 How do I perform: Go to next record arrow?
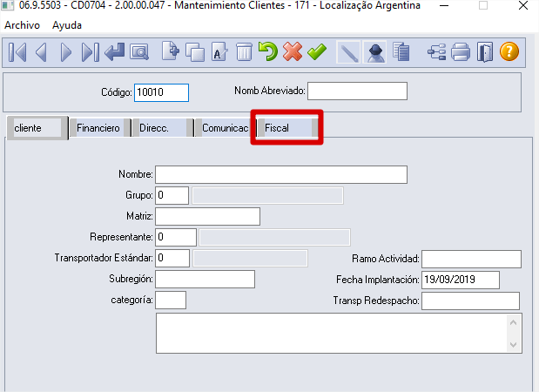[x=65, y=52]
